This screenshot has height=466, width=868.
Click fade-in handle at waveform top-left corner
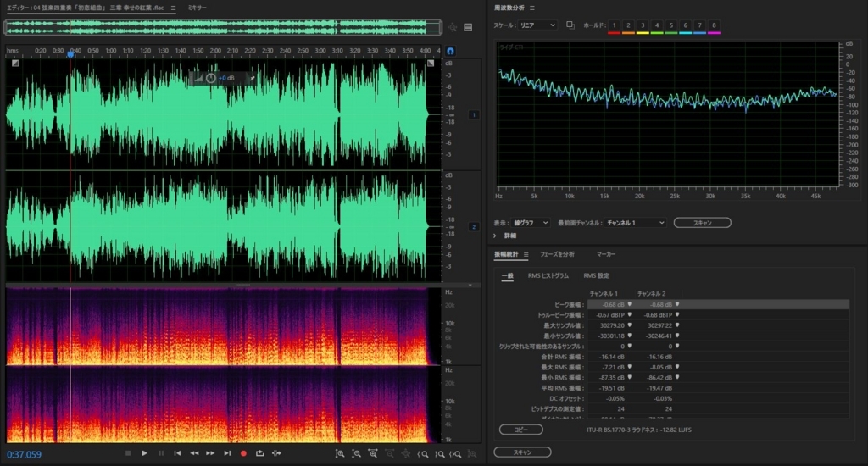click(15, 64)
